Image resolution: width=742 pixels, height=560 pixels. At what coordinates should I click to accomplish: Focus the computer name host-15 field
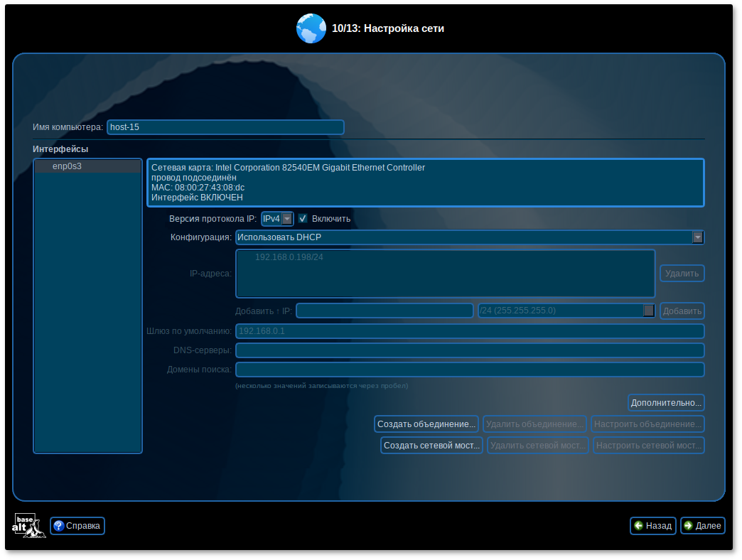(225, 127)
